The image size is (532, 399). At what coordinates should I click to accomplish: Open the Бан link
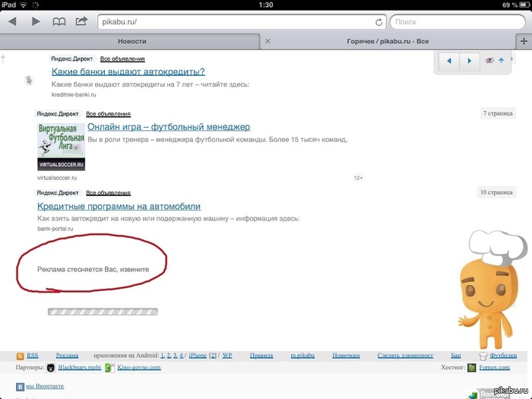[x=456, y=356]
